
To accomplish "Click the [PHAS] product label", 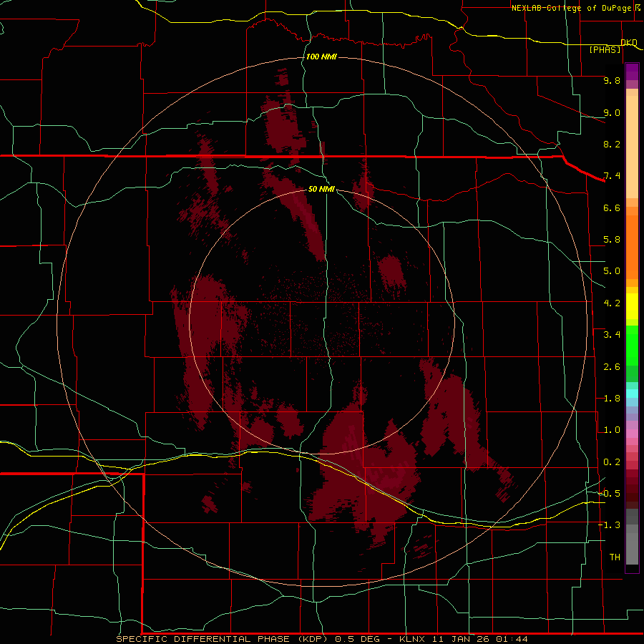I will click(605, 49).
